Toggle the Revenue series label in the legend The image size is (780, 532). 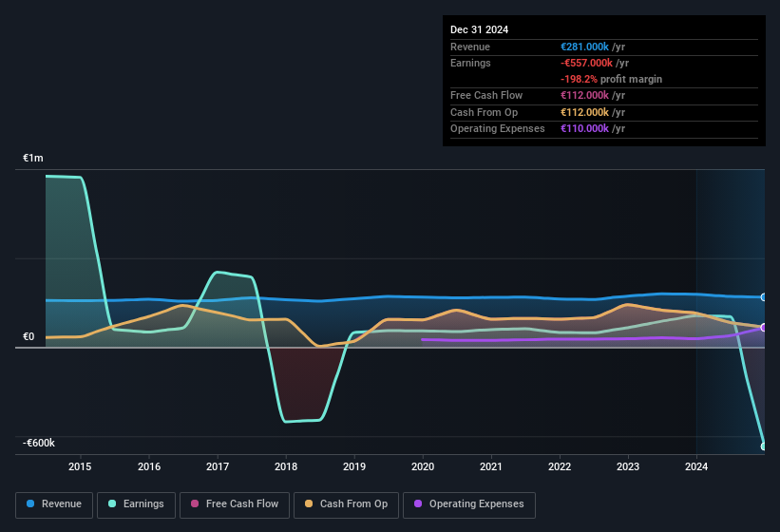[62, 504]
